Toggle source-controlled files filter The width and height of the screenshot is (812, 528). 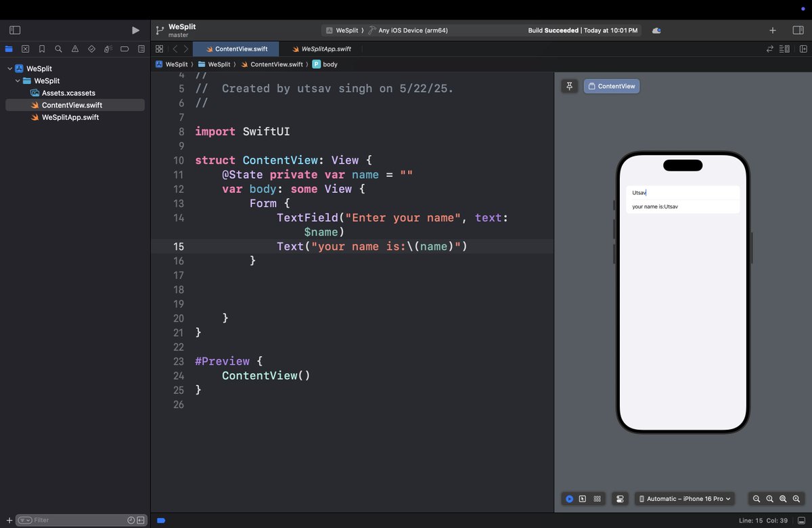coord(141,520)
